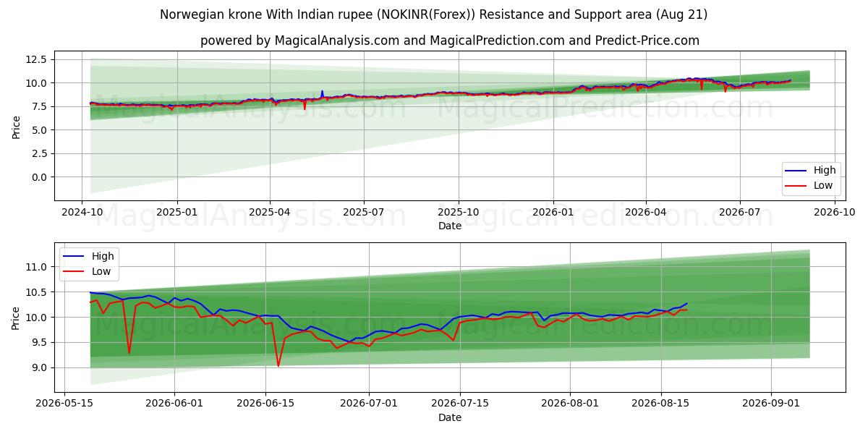The height and width of the screenshot is (434, 868).
Task: Click the lower chart x-axis label 2026-06-15
Action: click(x=265, y=404)
